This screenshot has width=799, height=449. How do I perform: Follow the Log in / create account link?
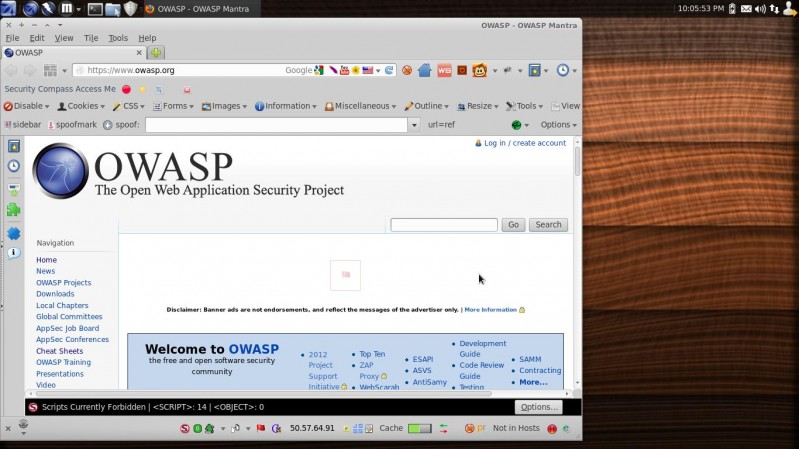click(x=524, y=143)
